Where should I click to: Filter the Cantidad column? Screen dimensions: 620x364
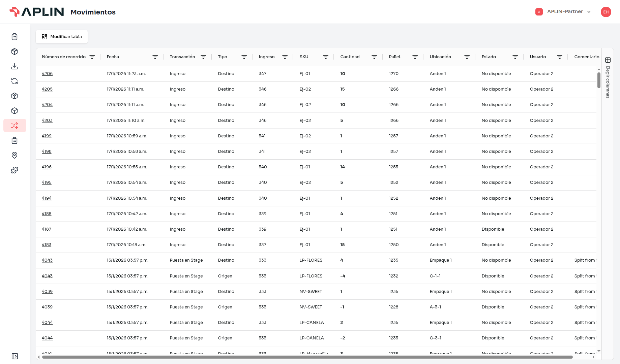[374, 57]
